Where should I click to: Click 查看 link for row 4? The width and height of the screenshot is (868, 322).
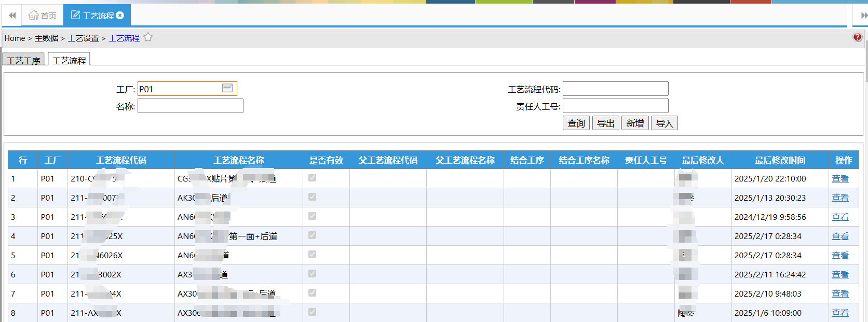pos(840,236)
